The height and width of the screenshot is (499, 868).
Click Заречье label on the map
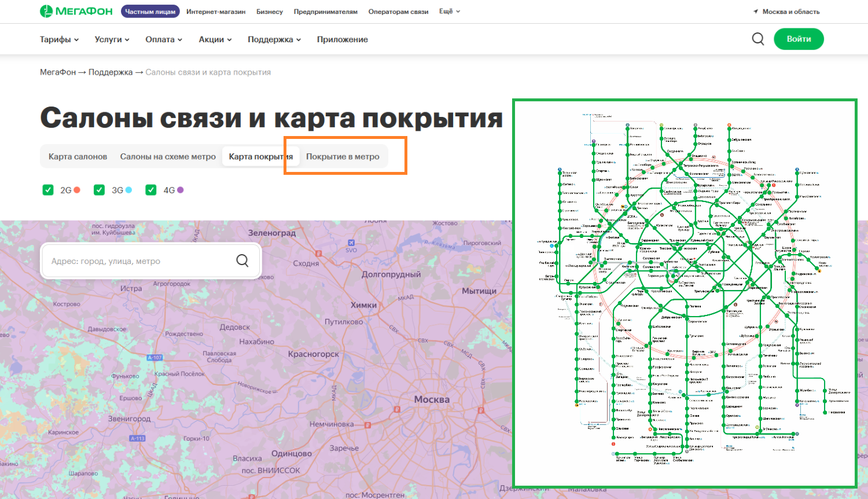pos(344,448)
